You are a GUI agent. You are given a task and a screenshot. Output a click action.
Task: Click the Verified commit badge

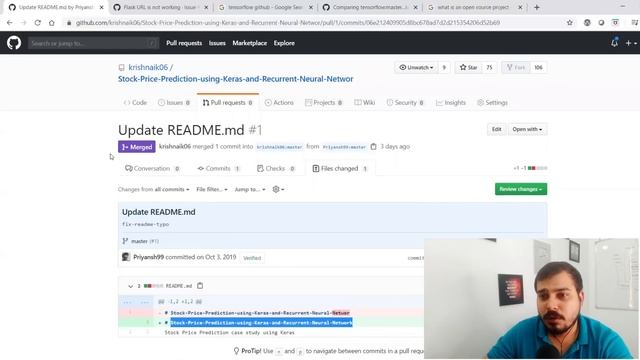252,258
